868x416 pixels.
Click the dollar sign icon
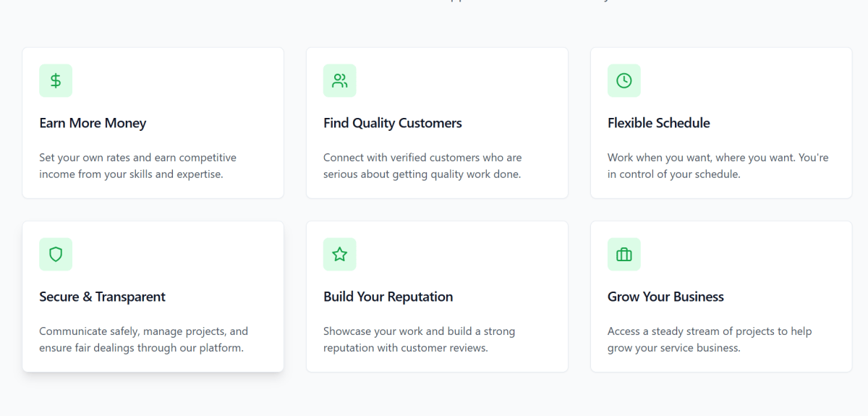[56, 81]
